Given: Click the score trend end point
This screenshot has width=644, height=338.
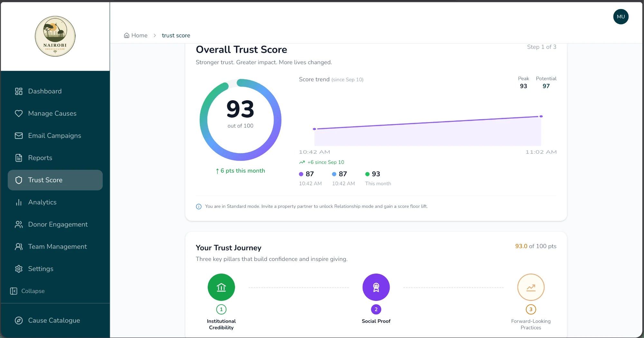Looking at the screenshot, I should [541, 116].
